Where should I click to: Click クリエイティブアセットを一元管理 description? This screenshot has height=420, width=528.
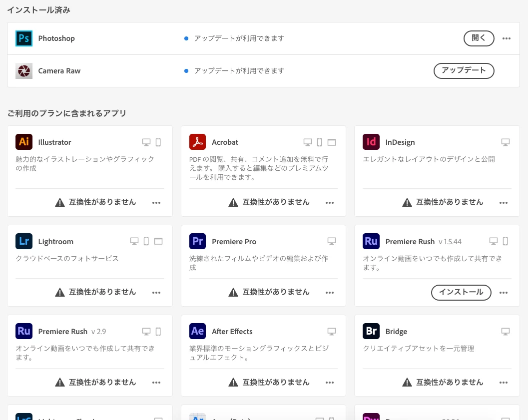(x=418, y=348)
